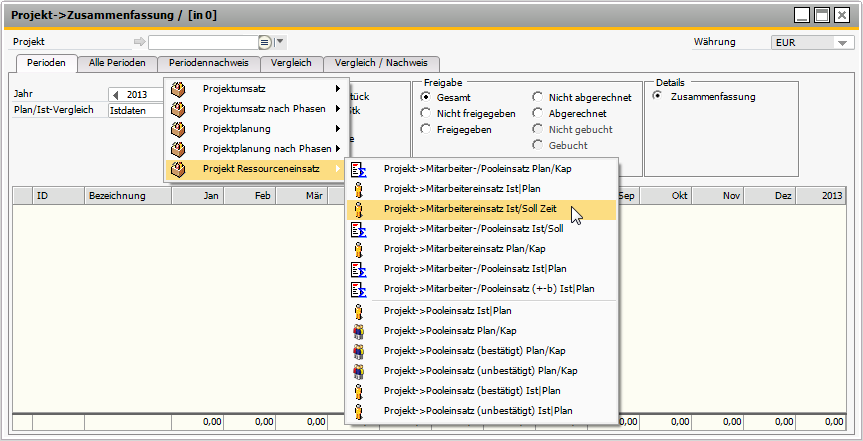Click the person icon of Pooleinsatz Ist|Plan

pyautogui.click(x=359, y=311)
